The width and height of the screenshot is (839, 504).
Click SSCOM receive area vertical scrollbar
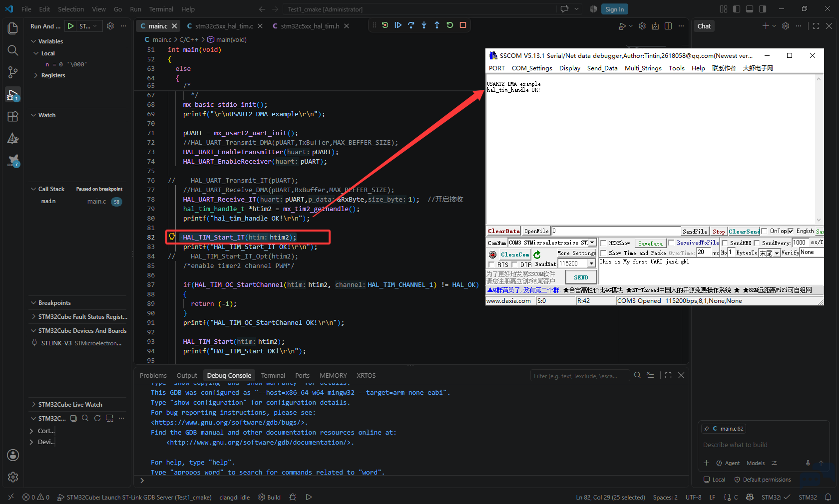[819, 150]
